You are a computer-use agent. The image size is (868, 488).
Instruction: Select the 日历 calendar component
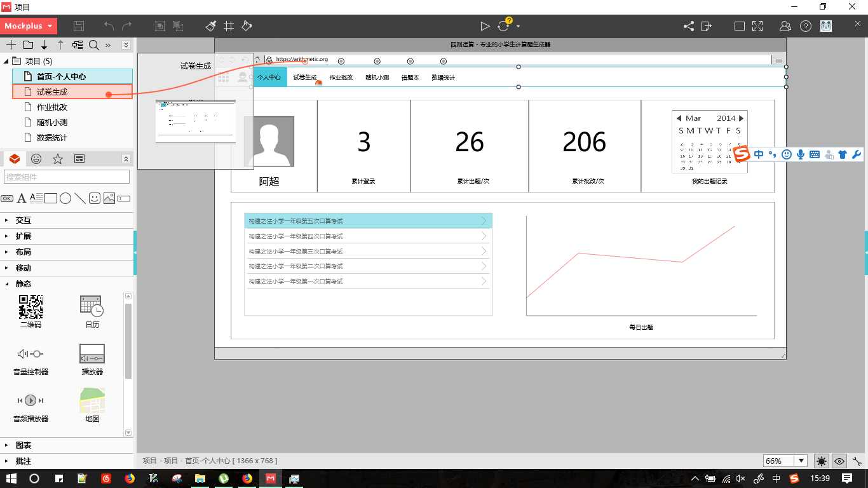92,312
